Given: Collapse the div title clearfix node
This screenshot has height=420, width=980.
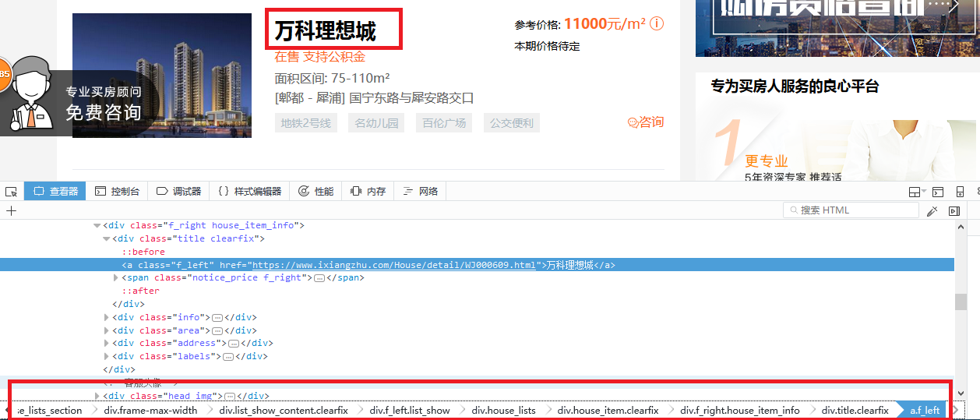Looking at the screenshot, I should tap(107, 238).
